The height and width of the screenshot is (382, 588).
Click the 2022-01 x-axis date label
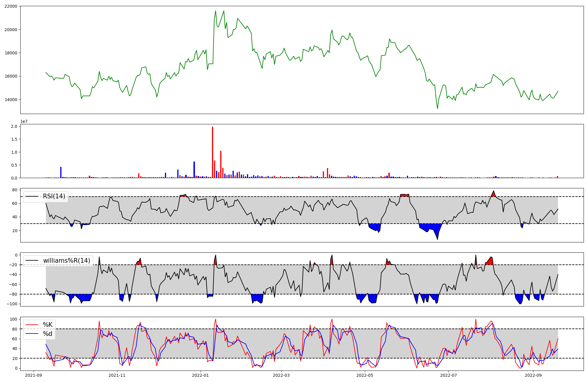tap(201, 375)
